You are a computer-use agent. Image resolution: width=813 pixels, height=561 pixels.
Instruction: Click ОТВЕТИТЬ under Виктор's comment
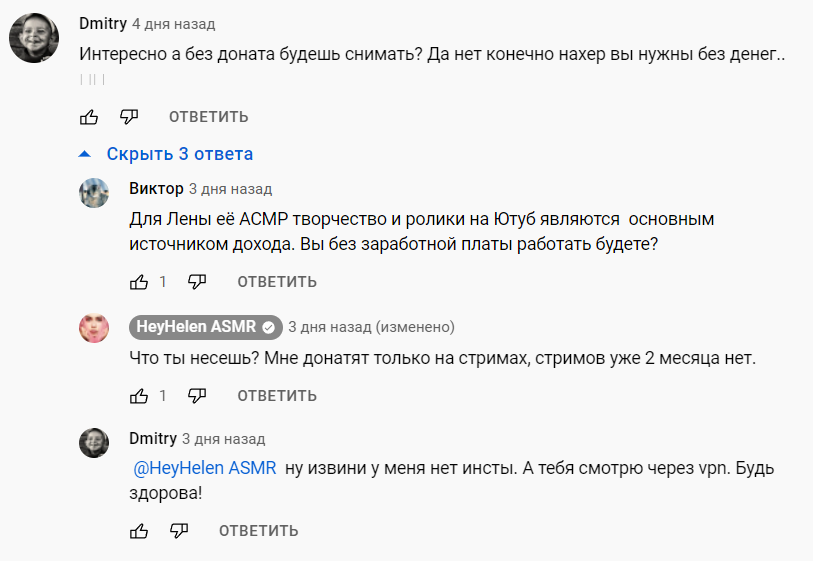click(x=277, y=282)
